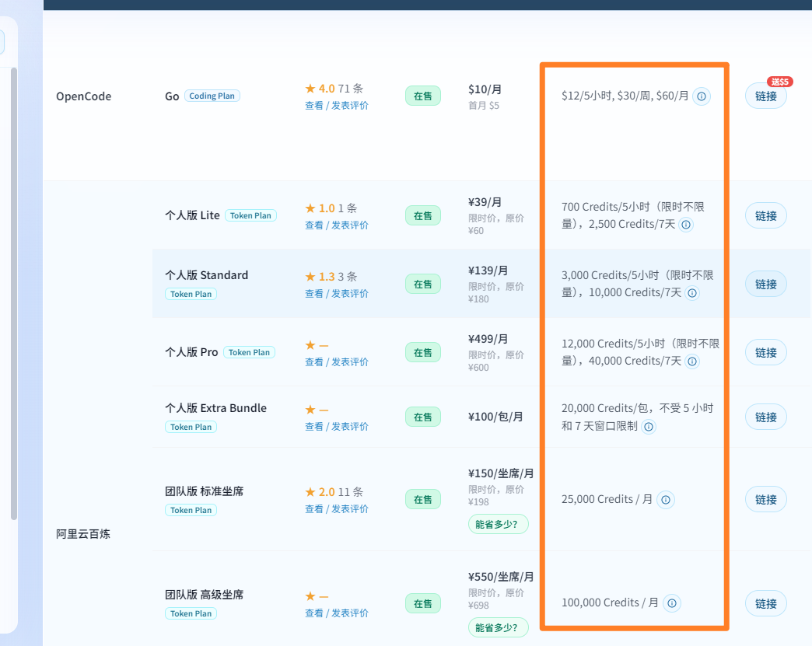Screen dimensions: 812x646
Task: Click quota text 25,000 Credits / 月
Action: (607, 499)
